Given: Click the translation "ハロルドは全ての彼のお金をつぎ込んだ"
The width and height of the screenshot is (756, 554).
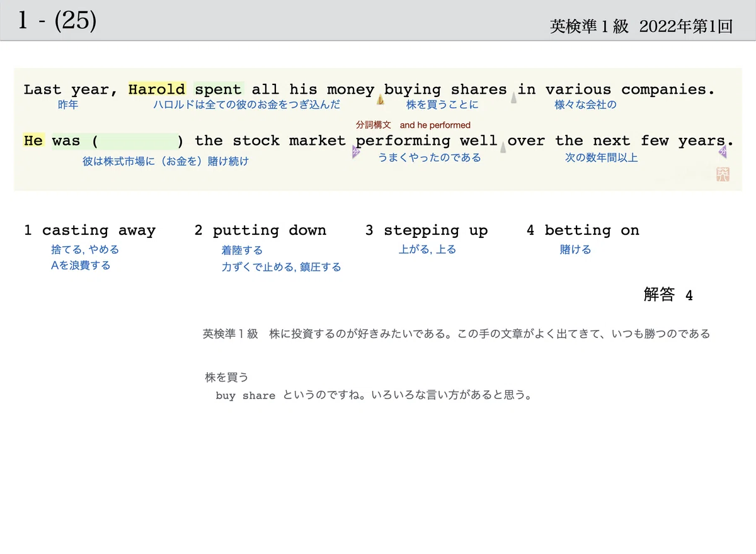Looking at the screenshot, I should pos(246,105).
